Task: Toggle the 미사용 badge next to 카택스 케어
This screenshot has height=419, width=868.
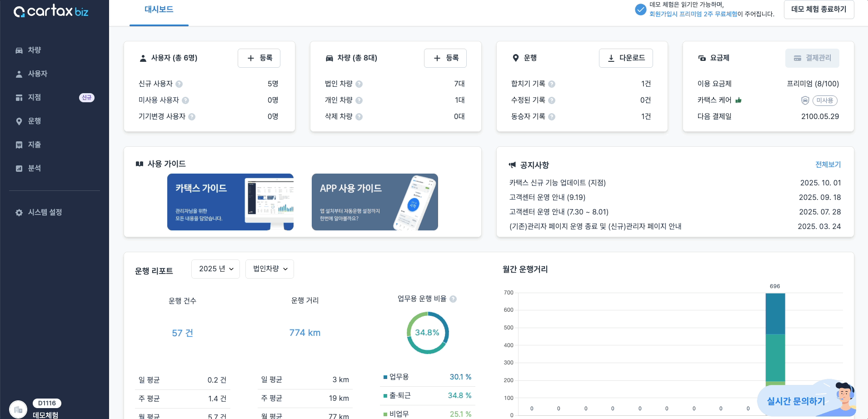Action: pyautogui.click(x=825, y=100)
